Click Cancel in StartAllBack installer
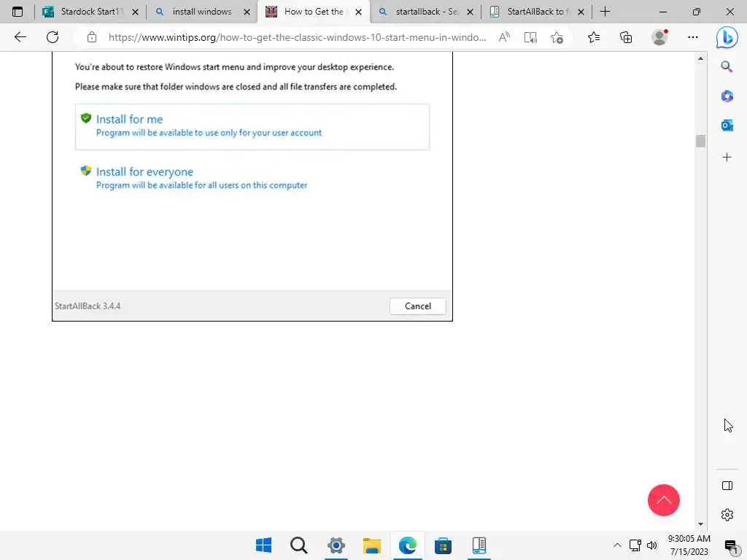Image resolution: width=747 pixels, height=560 pixels. click(x=418, y=306)
